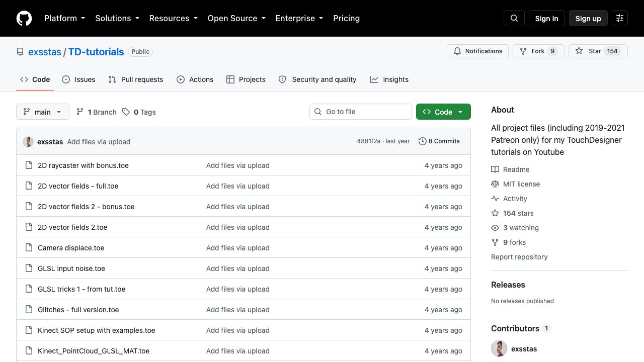The width and height of the screenshot is (644, 362).
Task: Click the file icon for Kinect_PointCloud_GLSL_MAT.toe
Action: [29, 351]
